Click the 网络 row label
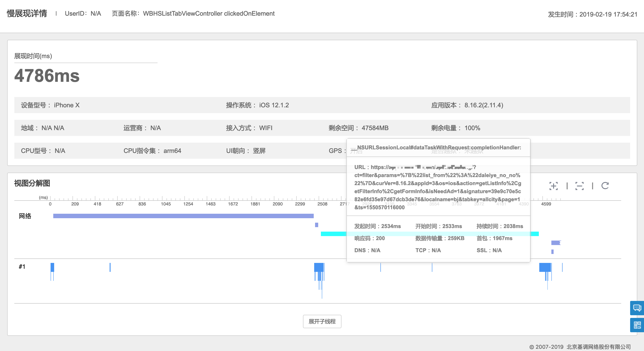Image resolution: width=644 pixels, height=351 pixels. [25, 216]
